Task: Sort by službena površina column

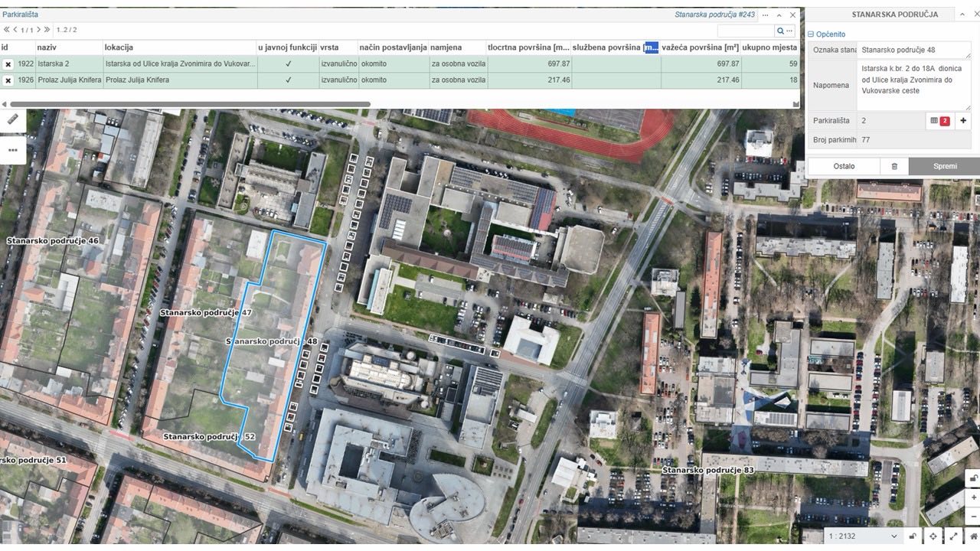Action: pos(616,47)
